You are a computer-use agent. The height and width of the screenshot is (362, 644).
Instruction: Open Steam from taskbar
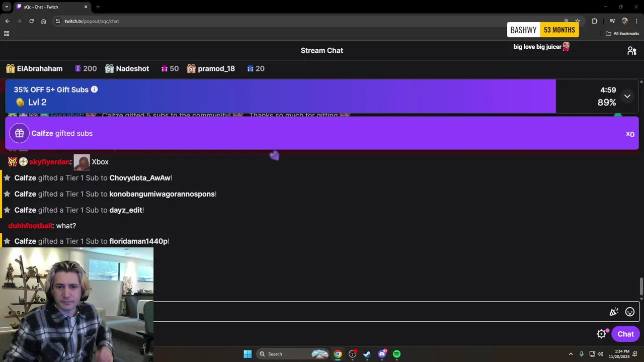point(367,354)
